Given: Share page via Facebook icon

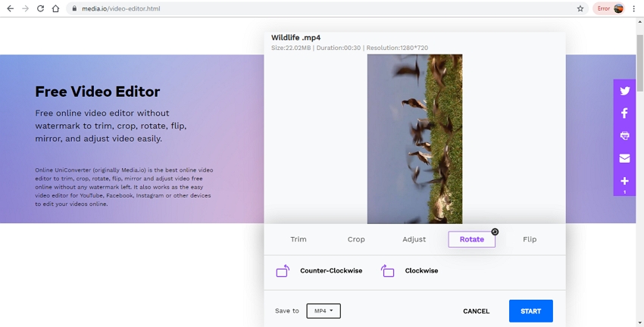Looking at the screenshot, I should [624, 114].
